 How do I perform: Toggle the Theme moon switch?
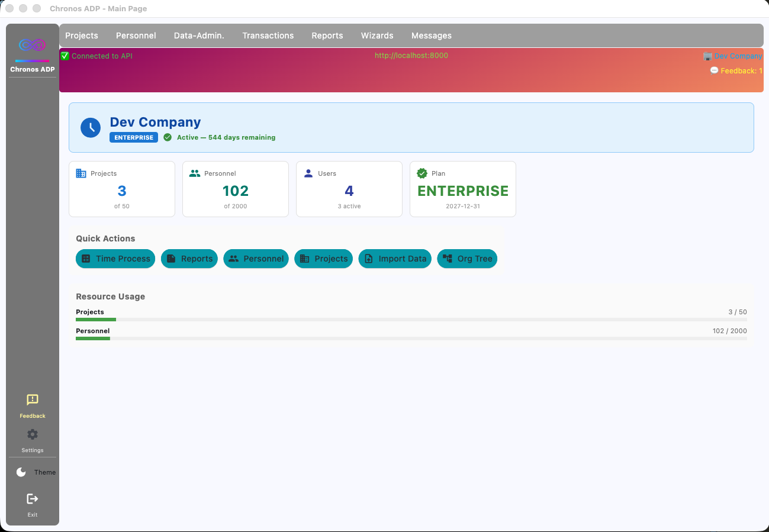21,472
